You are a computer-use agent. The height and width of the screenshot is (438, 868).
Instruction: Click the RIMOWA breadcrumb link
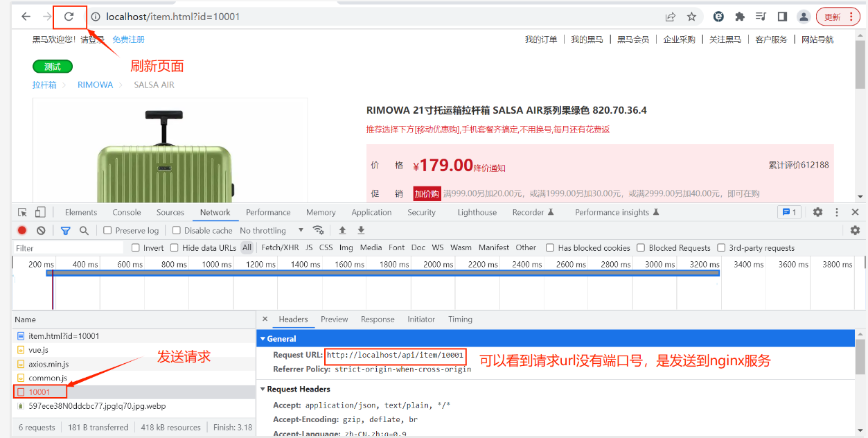coord(95,85)
